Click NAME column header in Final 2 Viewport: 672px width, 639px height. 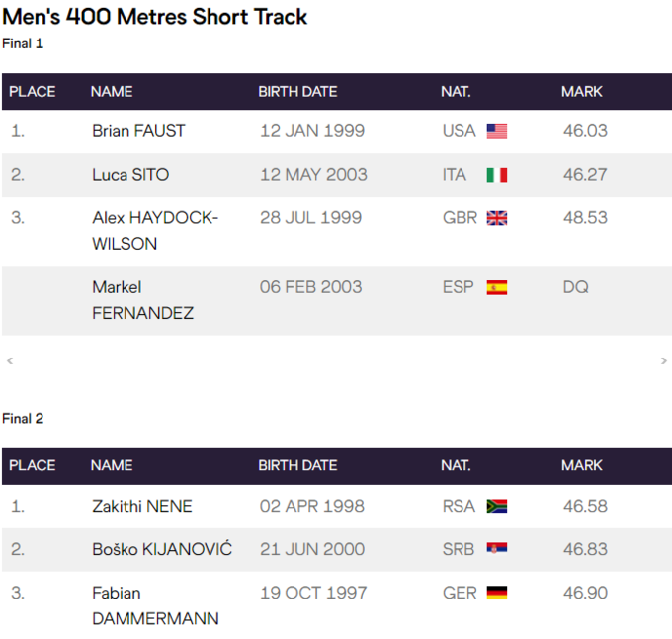pyautogui.click(x=112, y=465)
